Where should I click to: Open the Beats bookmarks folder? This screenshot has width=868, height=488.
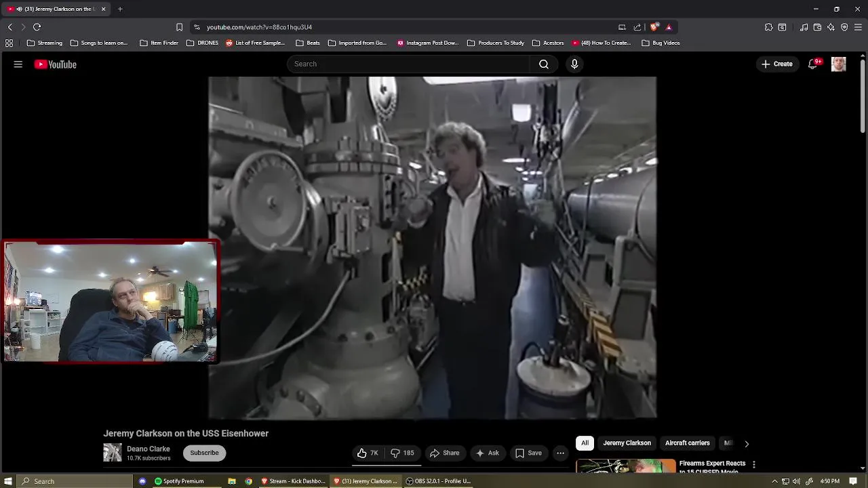308,43
